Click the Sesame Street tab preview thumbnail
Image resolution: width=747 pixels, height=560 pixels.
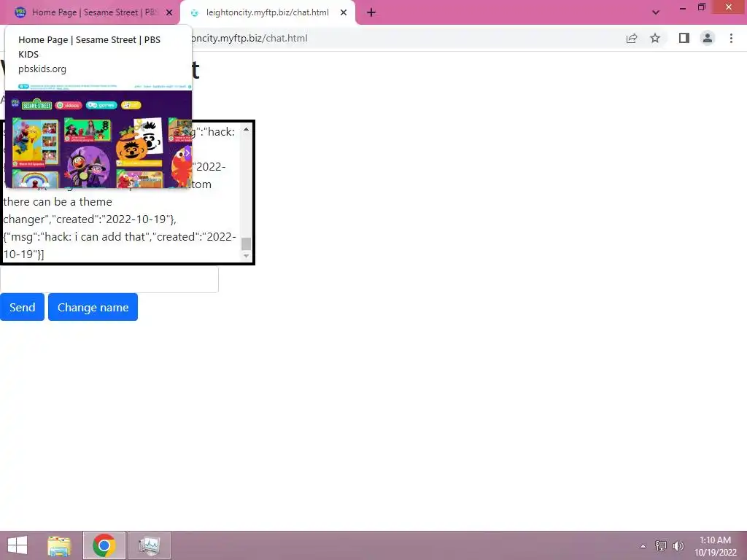[x=98, y=136]
